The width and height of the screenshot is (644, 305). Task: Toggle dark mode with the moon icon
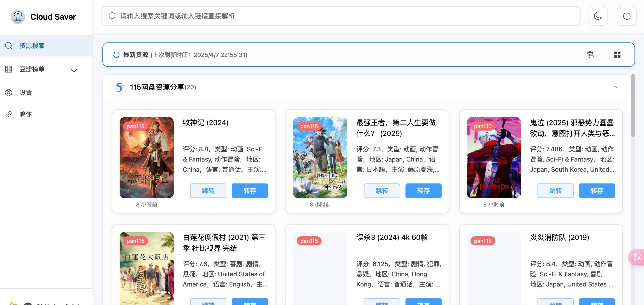coord(598,16)
